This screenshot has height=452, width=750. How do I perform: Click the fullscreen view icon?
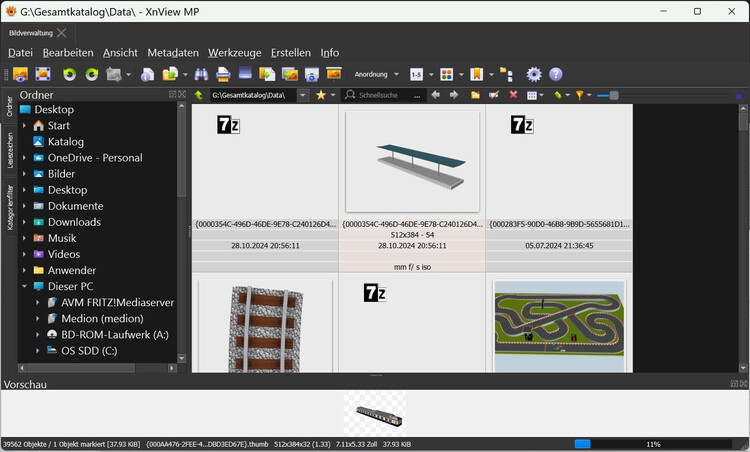click(x=43, y=74)
